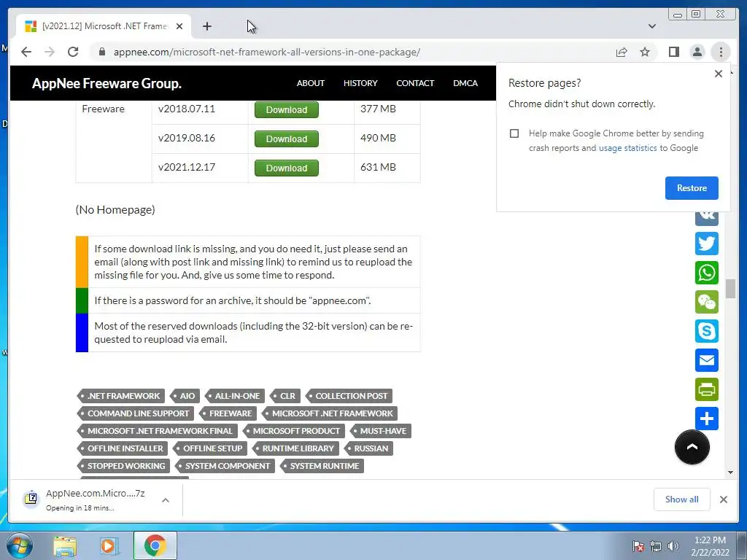The height and width of the screenshot is (560, 747).
Task: Share page via WeChat
Action: coord(706,302)
